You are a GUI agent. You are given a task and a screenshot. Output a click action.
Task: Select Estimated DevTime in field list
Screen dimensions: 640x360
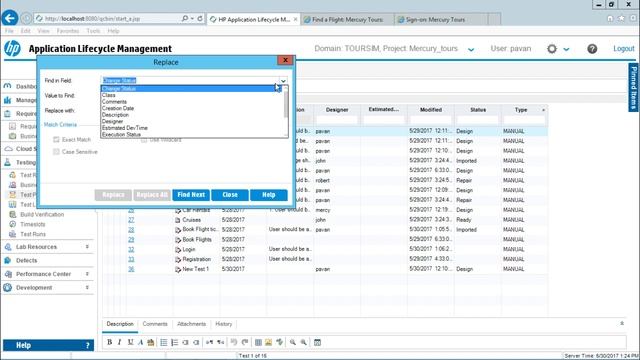coord(192,128)
